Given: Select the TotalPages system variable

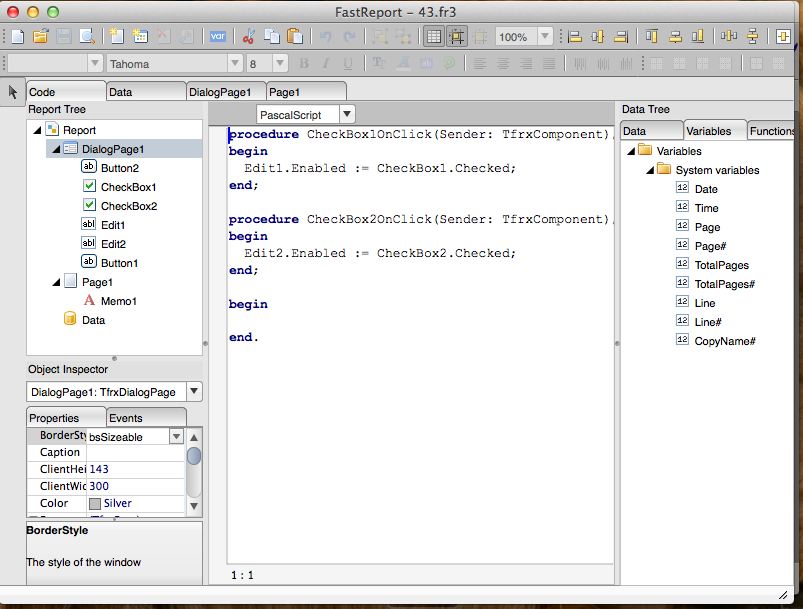Looking at the screenshot, I should [x=721, y=265].
